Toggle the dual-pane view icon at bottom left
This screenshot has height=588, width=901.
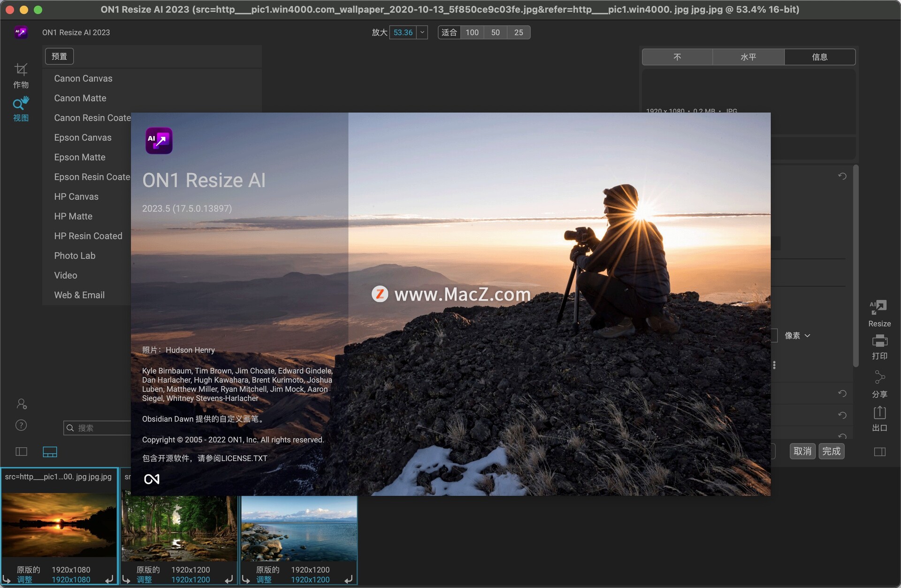click(x=22, y=452)
